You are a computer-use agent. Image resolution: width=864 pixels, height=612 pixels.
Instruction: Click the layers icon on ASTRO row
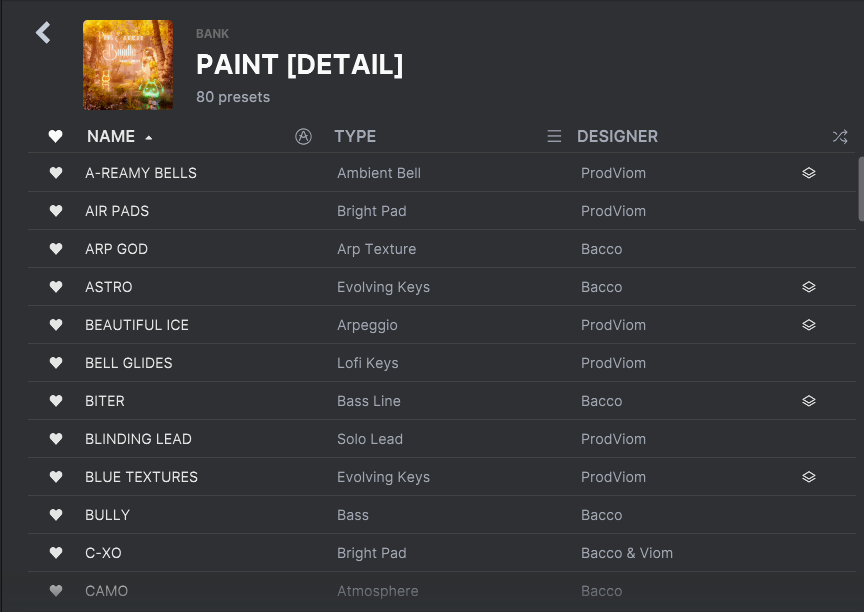tap(808, 287)
